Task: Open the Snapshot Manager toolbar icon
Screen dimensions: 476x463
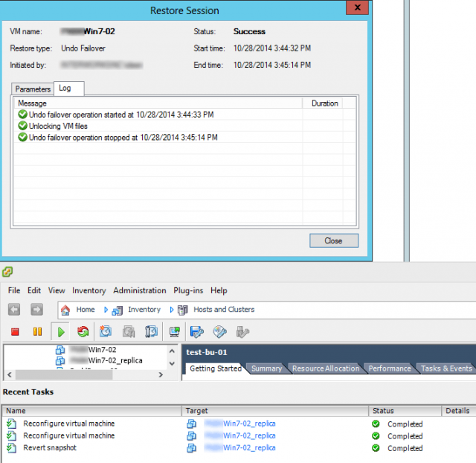Action: click(152, 331)
